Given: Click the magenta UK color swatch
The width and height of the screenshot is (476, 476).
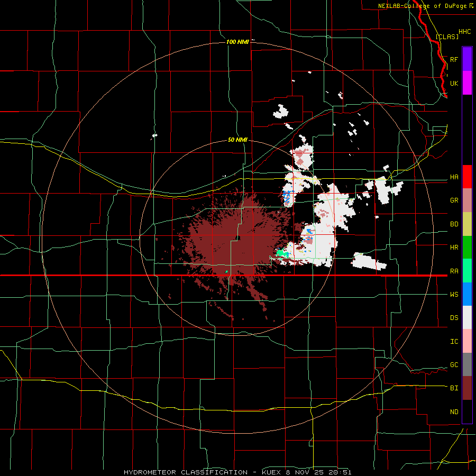Looking at the screenshot, I should pos(467,83).
